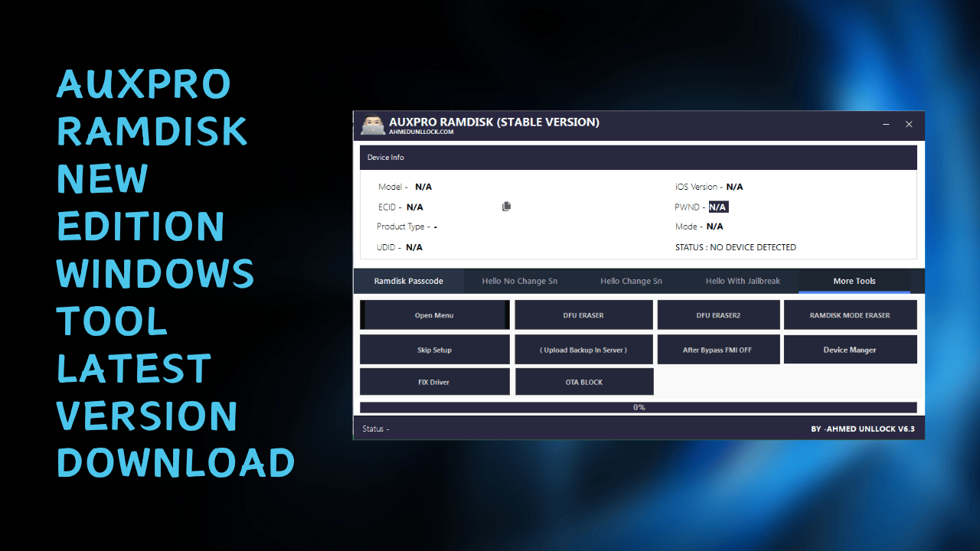The width and height of the screenshot is (980, 551).
Task: Click the Device Info header
Action: (639, 158)
